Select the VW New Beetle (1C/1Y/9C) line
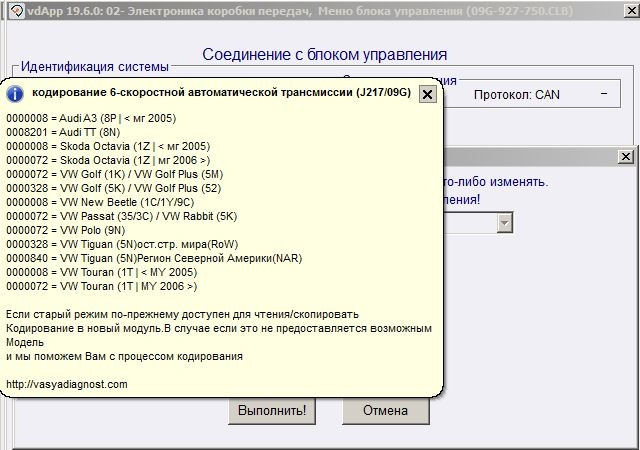 tap(100, 202)
